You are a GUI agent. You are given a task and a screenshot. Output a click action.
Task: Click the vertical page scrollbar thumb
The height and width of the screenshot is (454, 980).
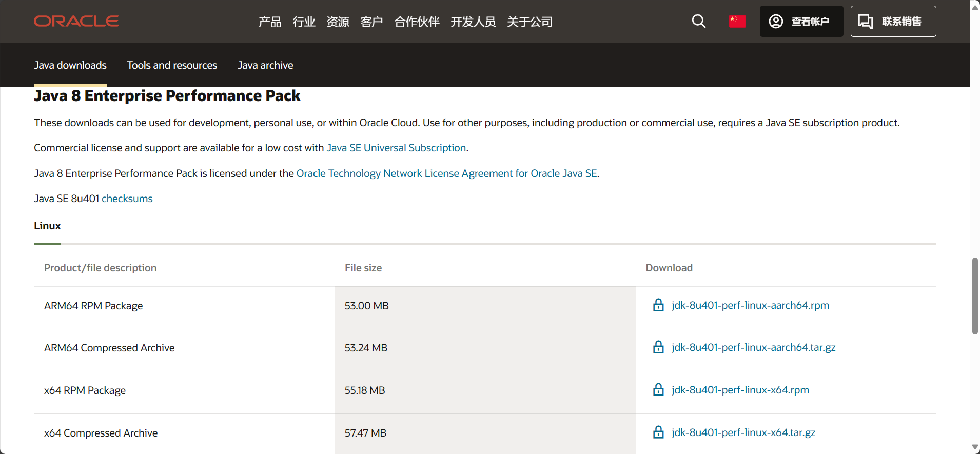pos(974,296)
